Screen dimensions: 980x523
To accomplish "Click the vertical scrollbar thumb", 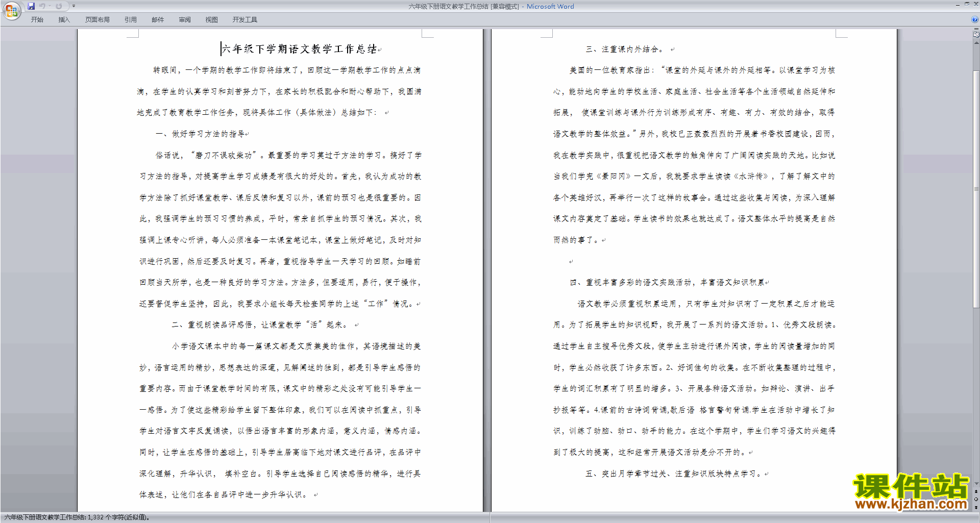I will tap(976, 189).
